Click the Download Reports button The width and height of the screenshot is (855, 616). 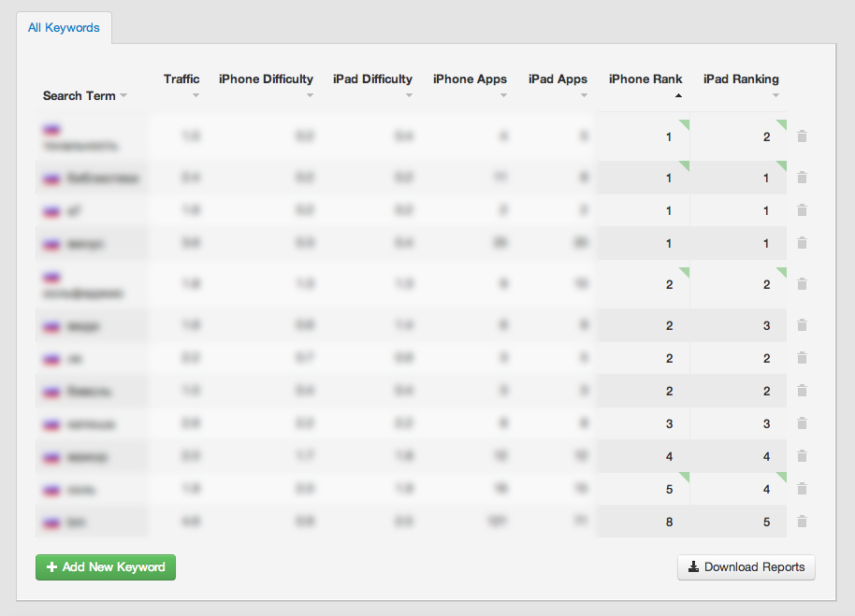click(x=746, y=566)
